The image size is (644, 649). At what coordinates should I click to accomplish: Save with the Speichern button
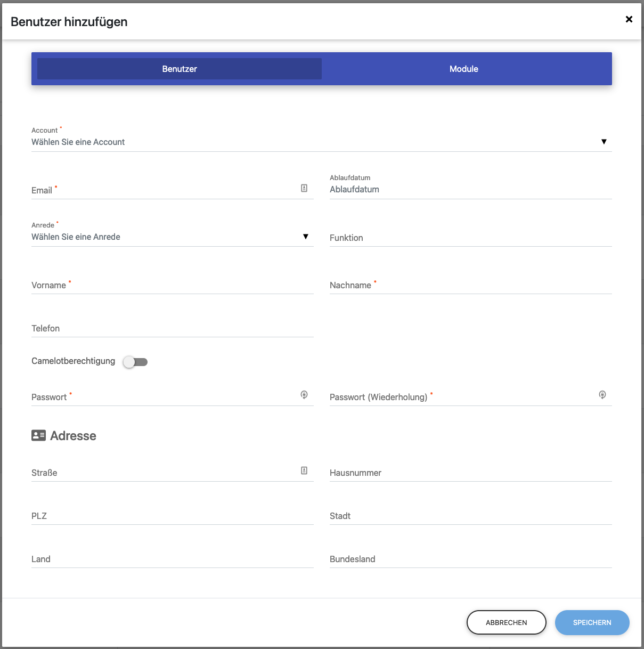(592, 622)
